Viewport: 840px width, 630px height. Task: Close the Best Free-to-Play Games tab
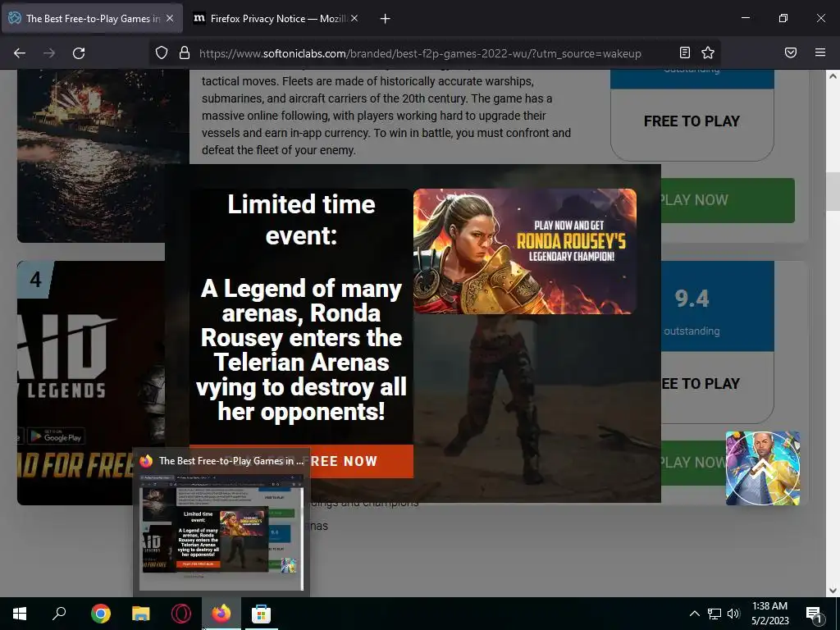tap(170, 18)
